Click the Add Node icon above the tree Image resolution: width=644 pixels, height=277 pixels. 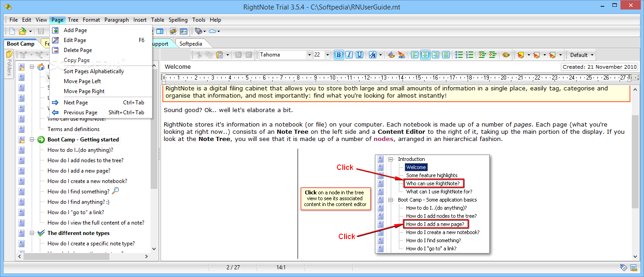pyautogui.click(x=24, y=55)
